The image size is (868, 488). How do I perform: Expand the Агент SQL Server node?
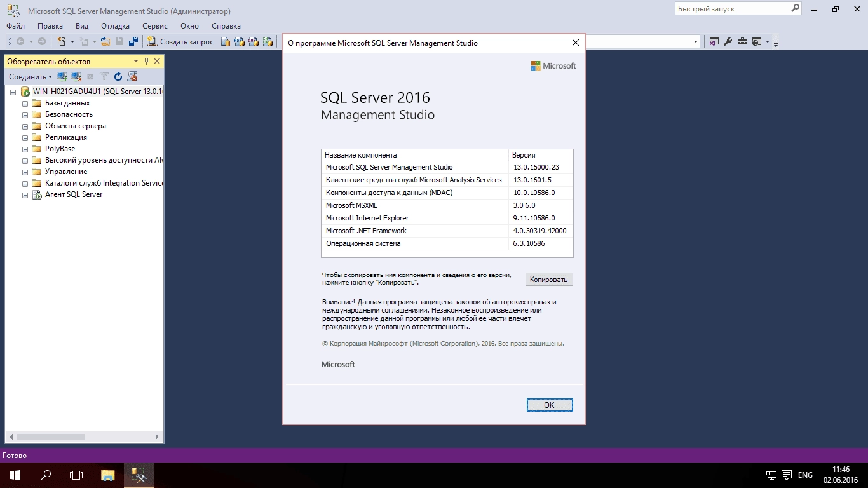coord(25,195)
